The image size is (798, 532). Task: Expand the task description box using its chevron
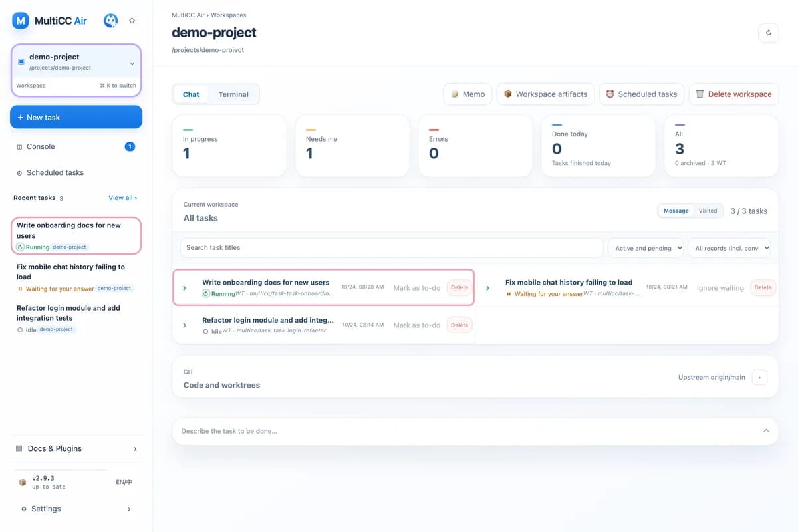(766, 431)
